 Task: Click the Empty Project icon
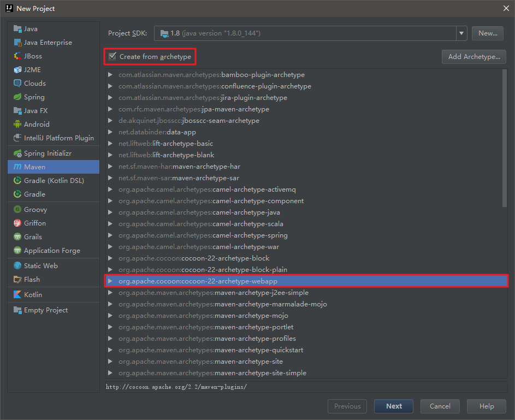click(x=17, y=310)
